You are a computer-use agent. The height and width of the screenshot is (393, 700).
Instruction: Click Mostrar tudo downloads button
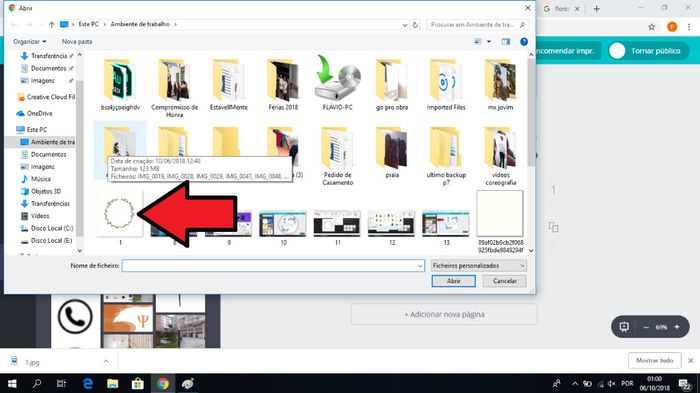(x=654, y=360)
